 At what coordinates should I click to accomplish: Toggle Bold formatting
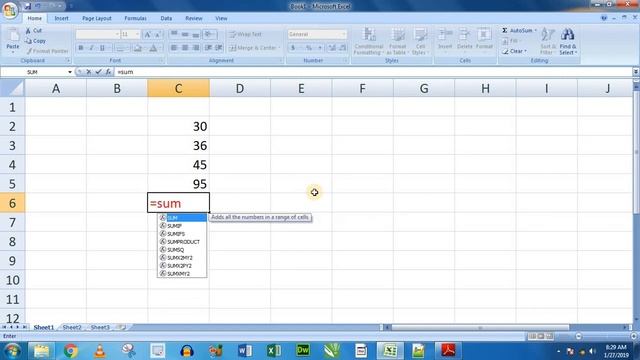click(x=81, y=48)
